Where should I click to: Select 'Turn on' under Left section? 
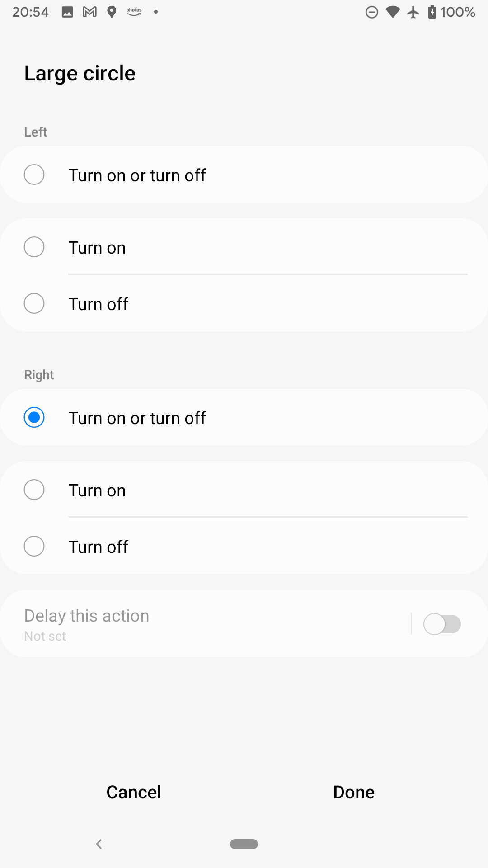[x=34, y=247]
